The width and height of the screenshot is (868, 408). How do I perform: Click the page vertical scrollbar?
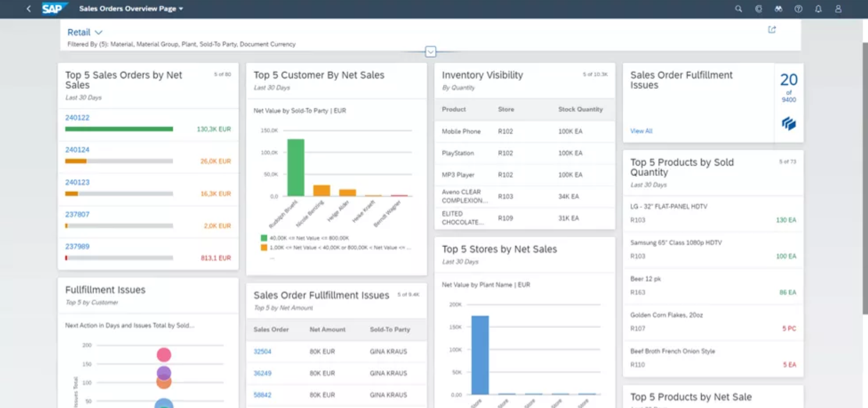click(x=865, y=178)
